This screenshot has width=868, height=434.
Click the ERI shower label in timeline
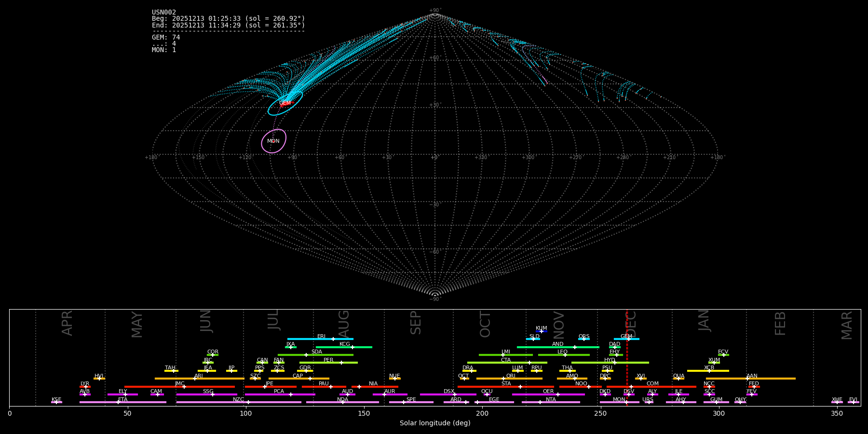[321, 337]
